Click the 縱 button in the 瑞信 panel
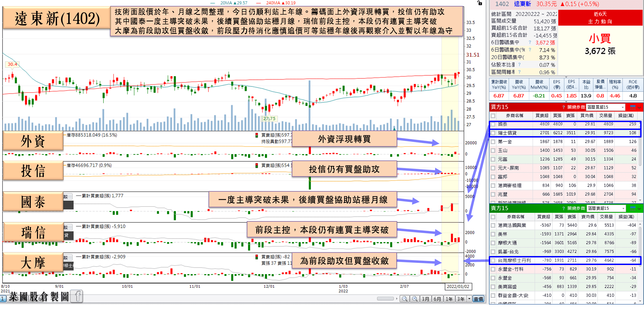 coord(68,227)
